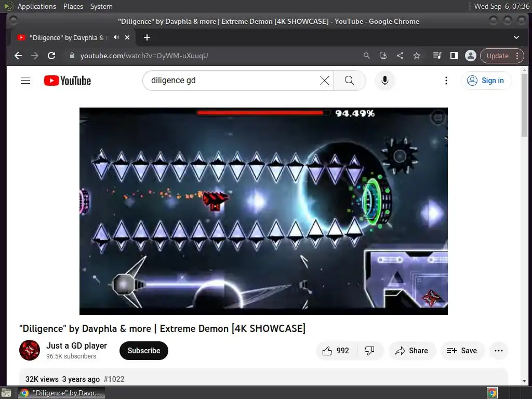
Task: Click the video player to pause
Action: pos(263,211)
